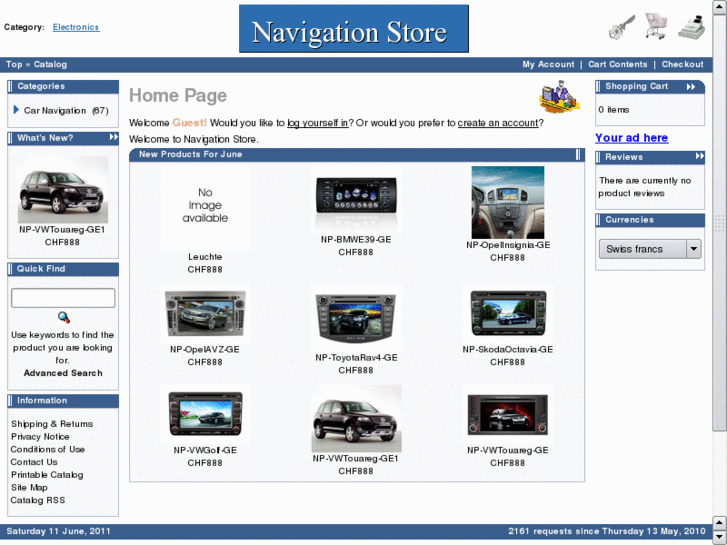The height and width of the screenshot is (545, 727).
Task: Open NP-OpelInsignia-GE product image
Action: tap(508, 202)
